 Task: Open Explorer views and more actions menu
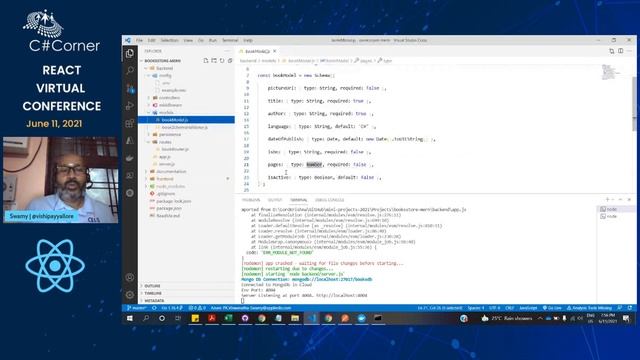[227, 51]
